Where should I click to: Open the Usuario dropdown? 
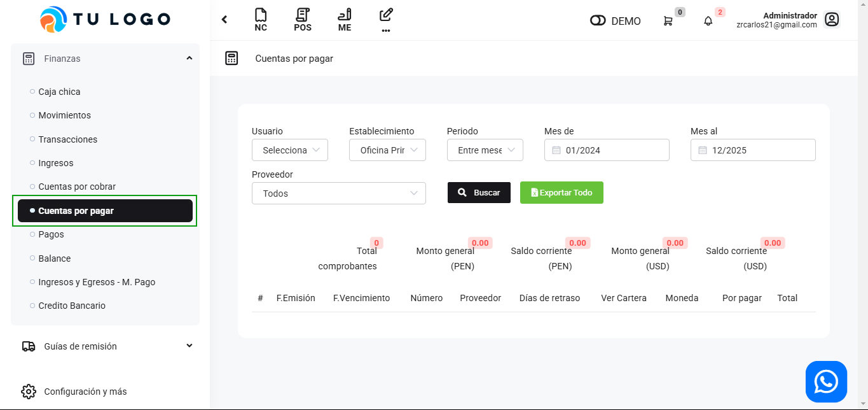click(x=290, y=150)
